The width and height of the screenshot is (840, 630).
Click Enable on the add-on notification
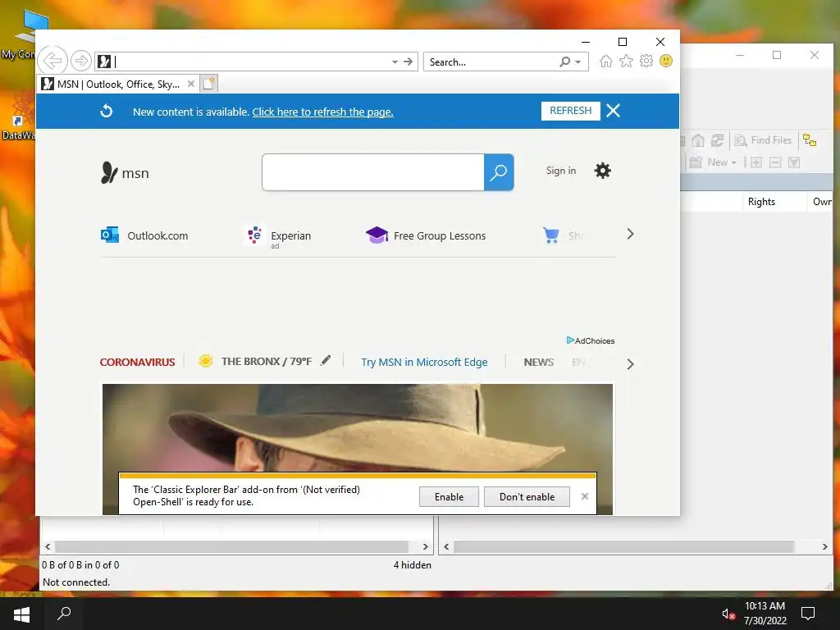click(x=449, y=496)
